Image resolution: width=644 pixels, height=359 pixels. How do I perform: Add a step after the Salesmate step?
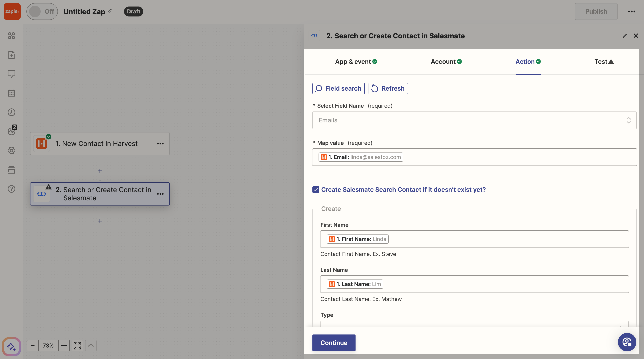(100, 221)
